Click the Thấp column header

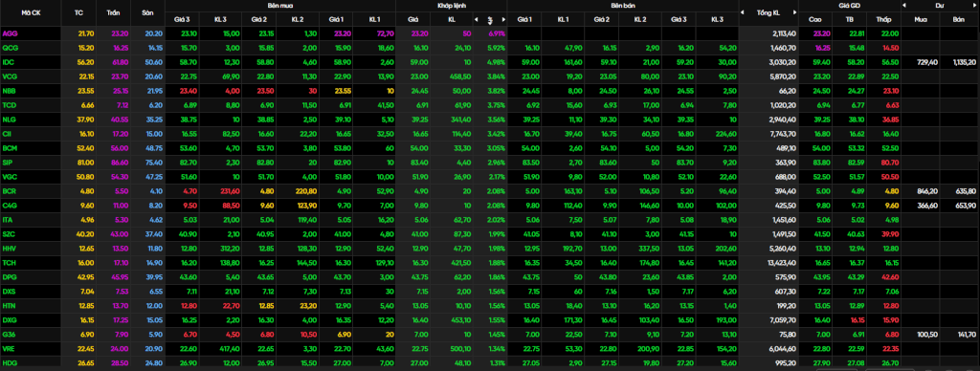[883, 19]
